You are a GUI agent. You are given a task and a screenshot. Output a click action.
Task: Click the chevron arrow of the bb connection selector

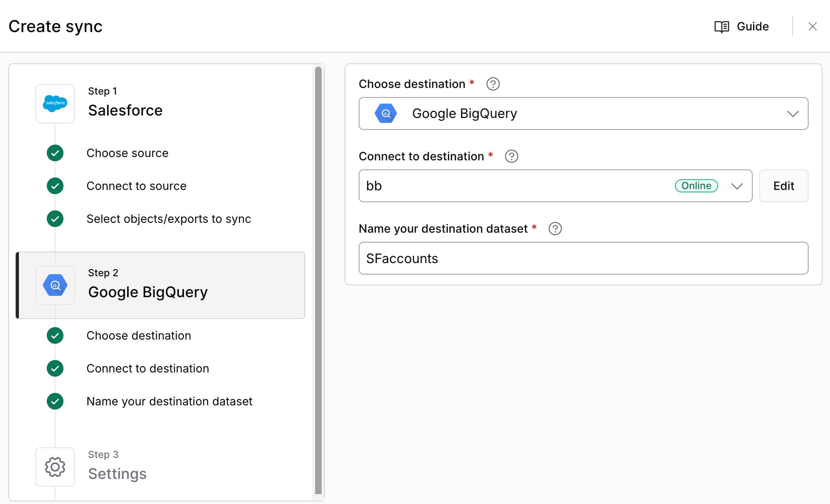pyautogui.click(x=737, y=186)
